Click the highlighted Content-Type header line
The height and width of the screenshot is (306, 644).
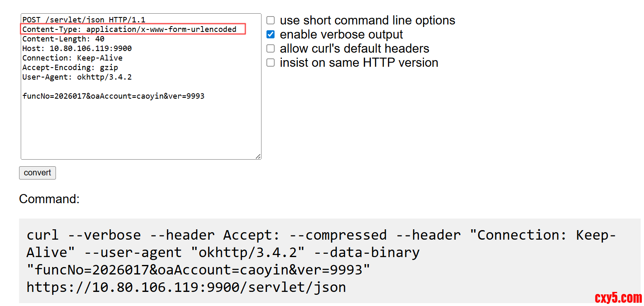pyautogui.click(x=129, y=29)
